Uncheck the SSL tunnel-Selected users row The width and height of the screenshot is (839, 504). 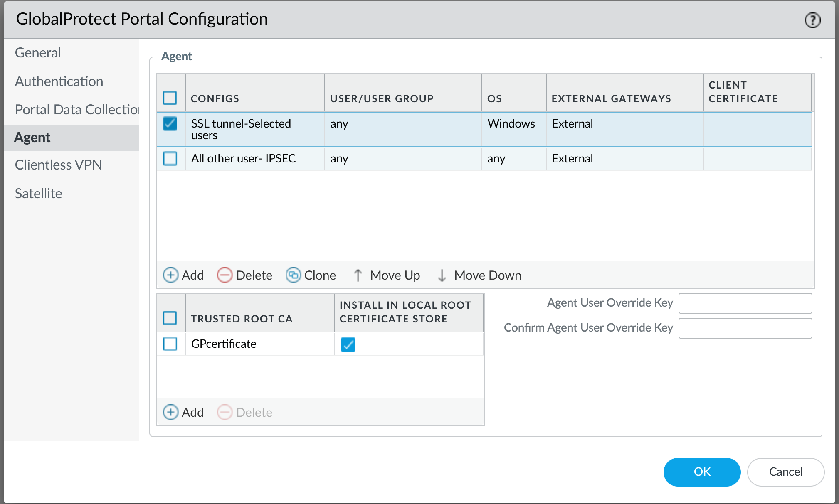pos(170,123)
